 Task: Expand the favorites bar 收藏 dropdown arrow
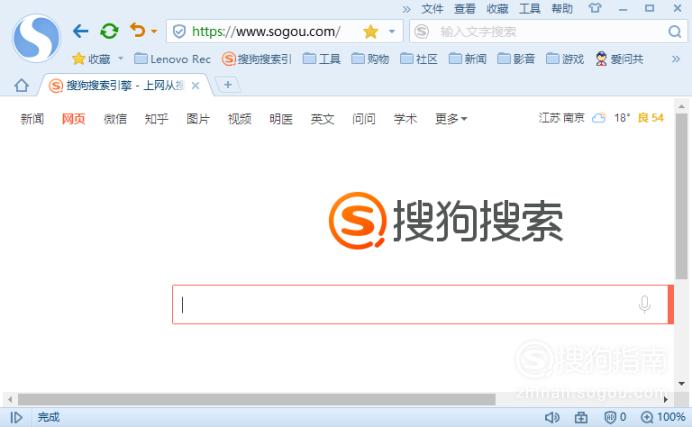[x=120, y=59]
